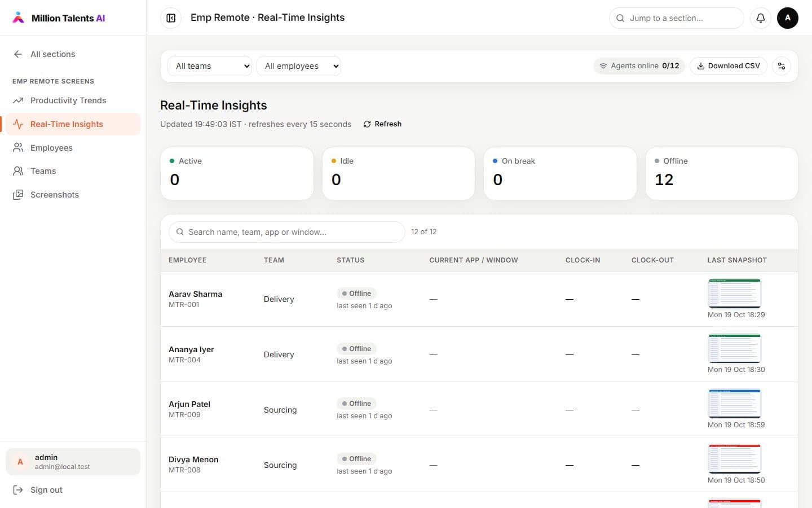
Task: Click Offline badge in Arjun Patel row
Action: click(356, 404)
